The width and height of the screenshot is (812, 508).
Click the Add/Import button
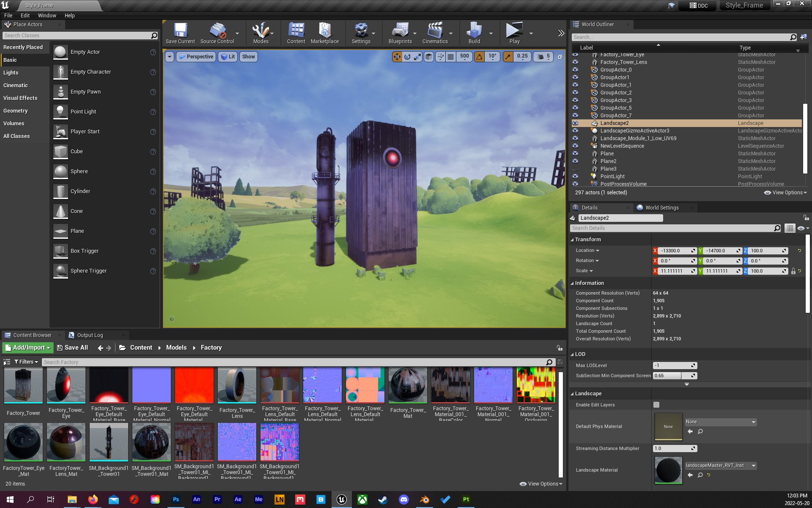[x=27, y=348]
